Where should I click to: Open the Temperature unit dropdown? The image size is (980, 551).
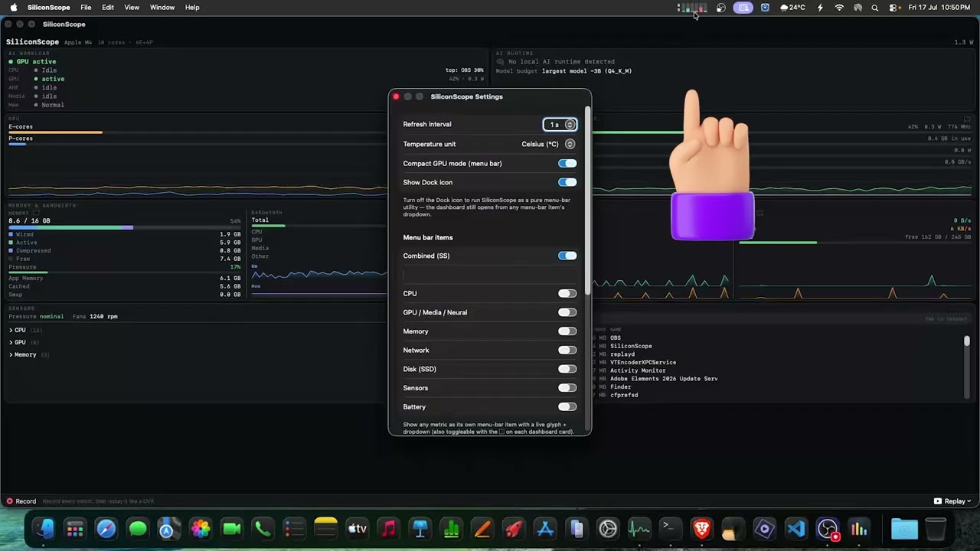[548, 144]
